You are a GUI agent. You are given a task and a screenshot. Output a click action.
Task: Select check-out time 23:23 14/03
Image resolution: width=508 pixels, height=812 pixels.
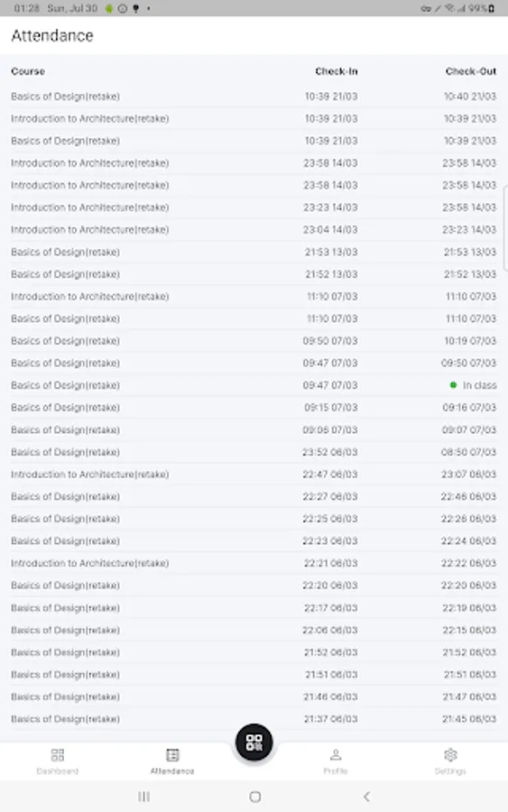[469, 230]
